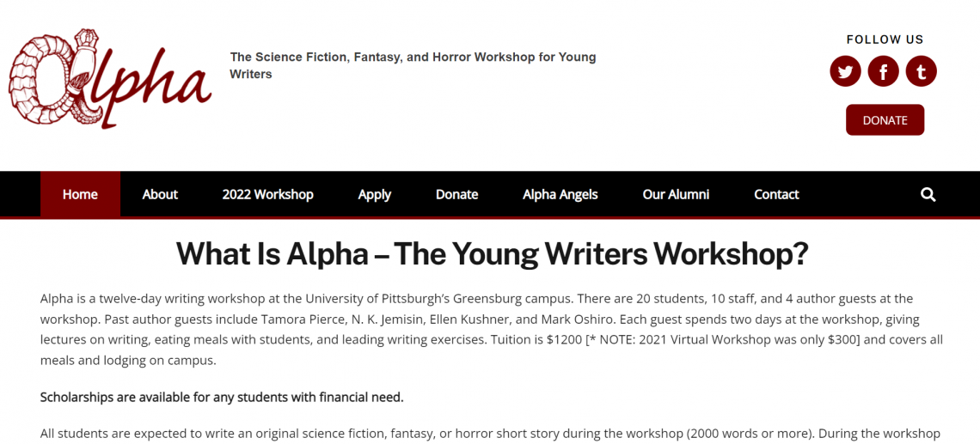Open the Facebook social icon
The height and width of the screenshot is (444, 980).
pos(883,71)
